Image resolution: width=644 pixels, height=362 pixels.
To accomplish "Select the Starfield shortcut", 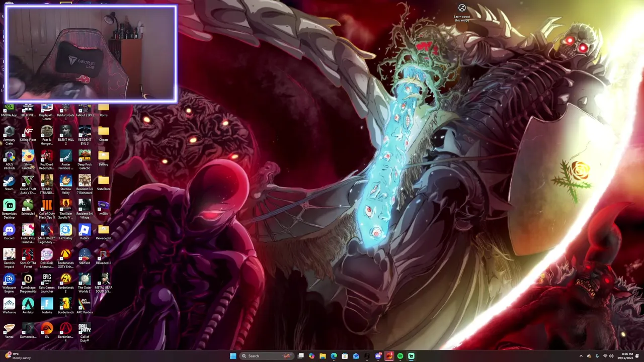I will pos(85,257).
